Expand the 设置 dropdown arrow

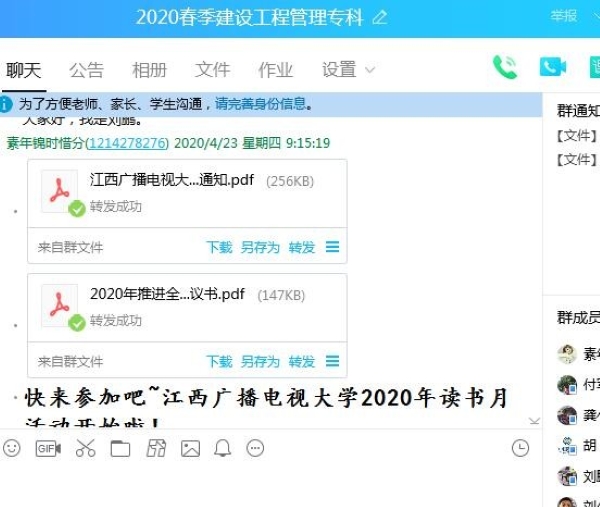370,70
